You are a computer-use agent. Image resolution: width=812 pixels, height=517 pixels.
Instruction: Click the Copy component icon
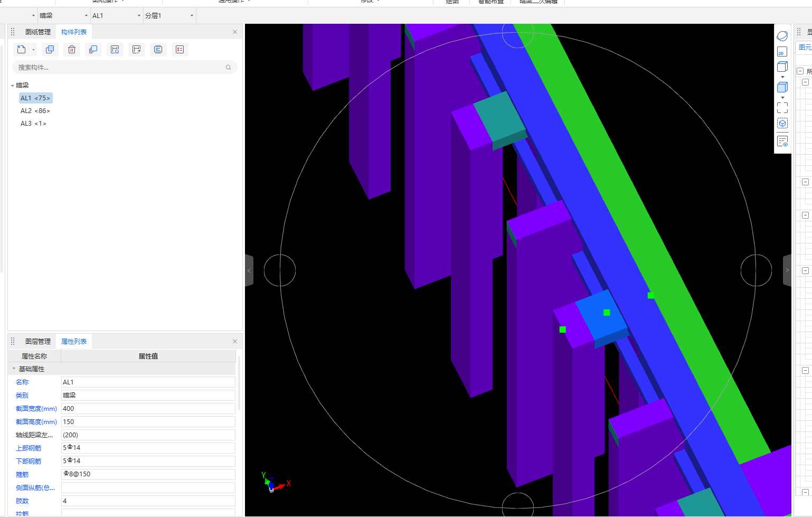pyautogui.click(x=50, y=50)
